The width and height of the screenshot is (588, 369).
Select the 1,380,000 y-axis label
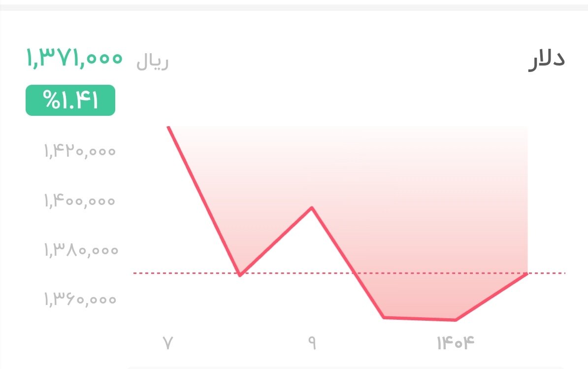click(x=81, y=250)
